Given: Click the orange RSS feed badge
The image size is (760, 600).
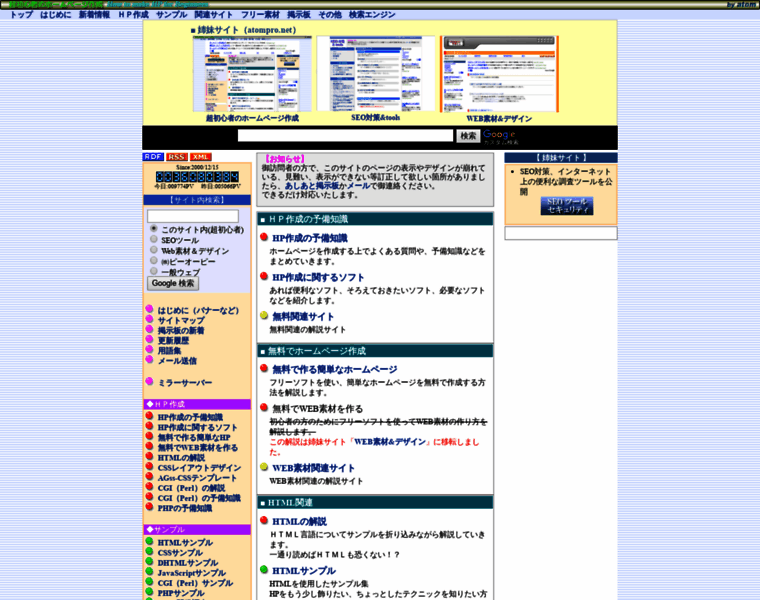Looking at the screenshot, I should pos(177,157).
